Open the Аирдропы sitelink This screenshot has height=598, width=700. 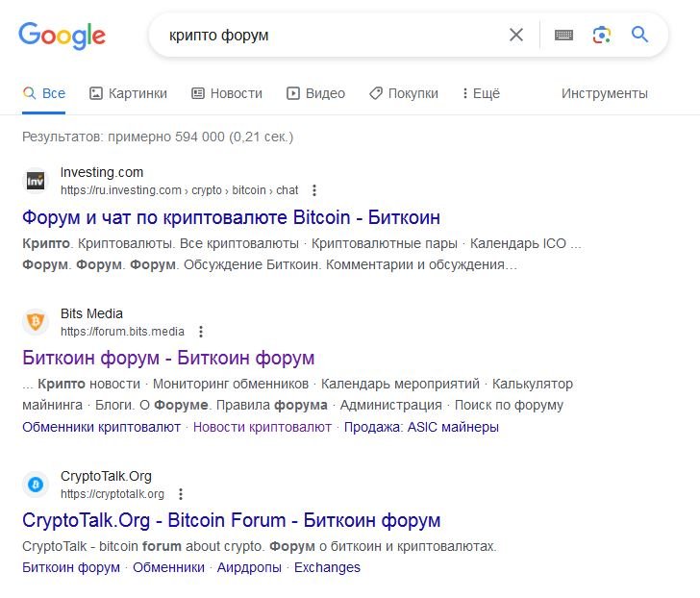coord(249,567)
